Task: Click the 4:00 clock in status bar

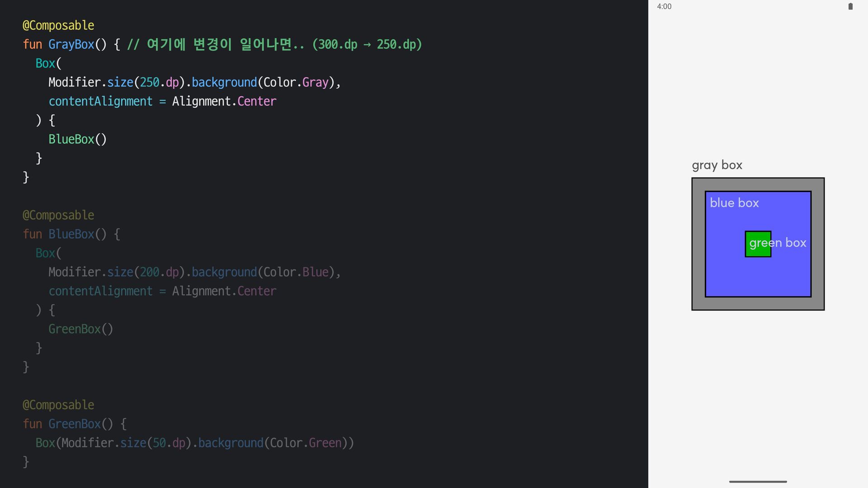Action: pos(664,6)
